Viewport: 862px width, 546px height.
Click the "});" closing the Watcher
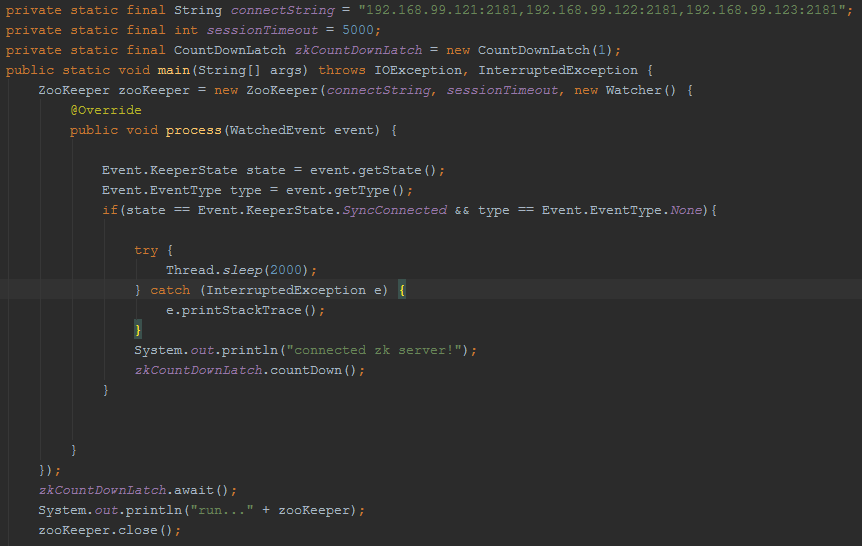49,470
